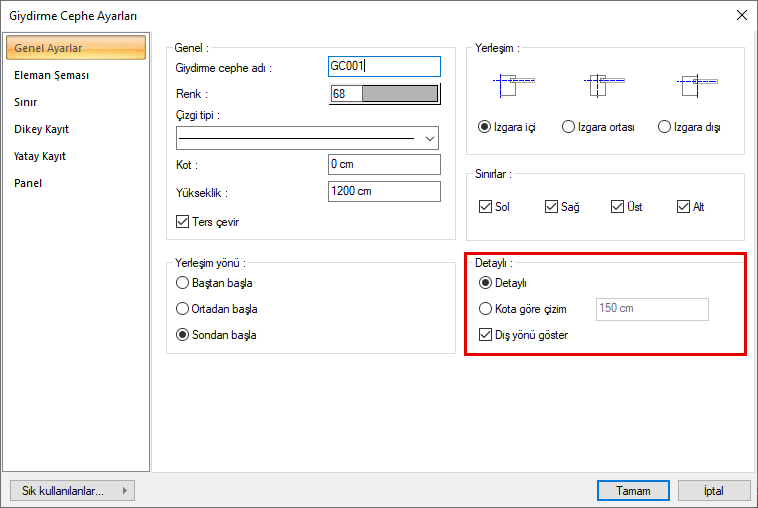Go to the Panel settings page
The image size is (758, 508).
pyautogui.click(x=28, y=183)
